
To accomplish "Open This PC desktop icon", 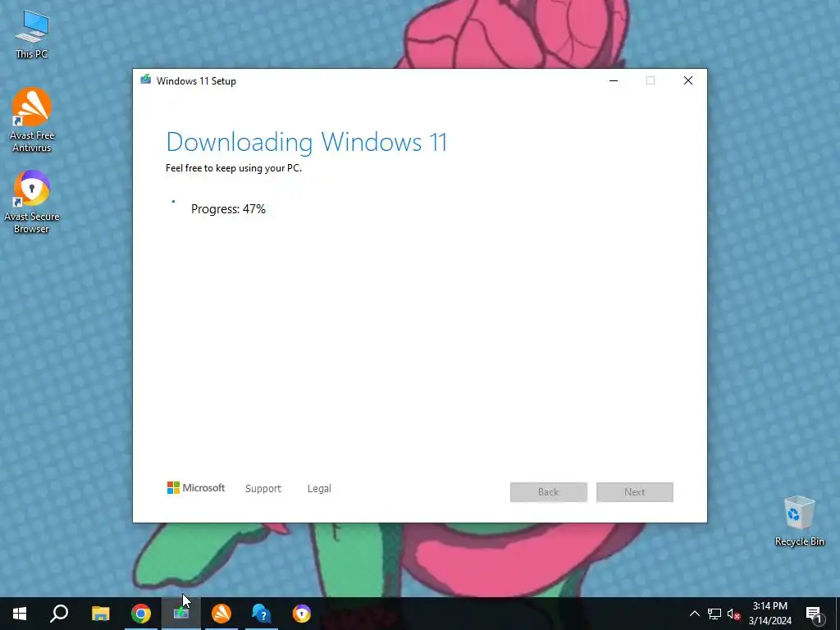I will [32, 34].
